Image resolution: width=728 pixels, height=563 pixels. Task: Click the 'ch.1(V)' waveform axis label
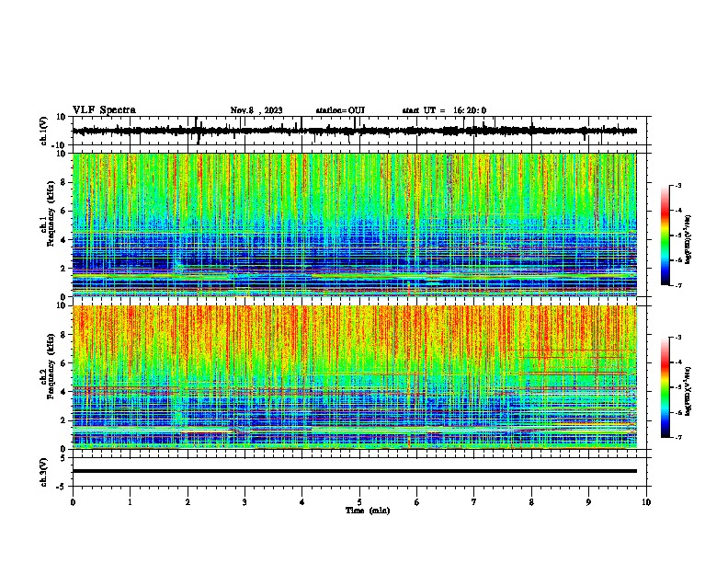pyautogui.click(x=44, y=131)
